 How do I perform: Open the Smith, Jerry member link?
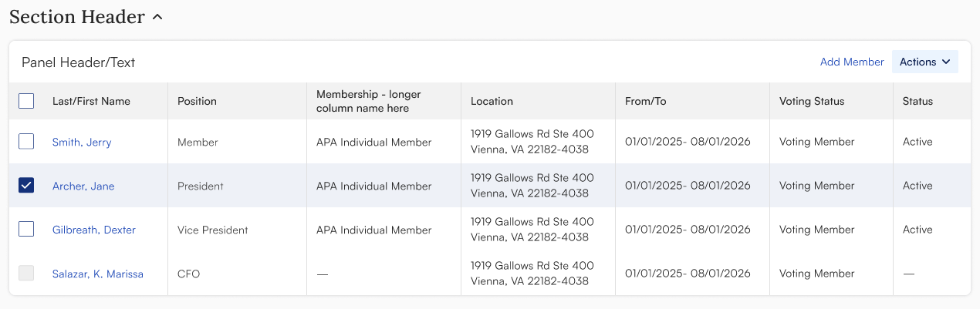pyautogui.click(x=82, y=143)
